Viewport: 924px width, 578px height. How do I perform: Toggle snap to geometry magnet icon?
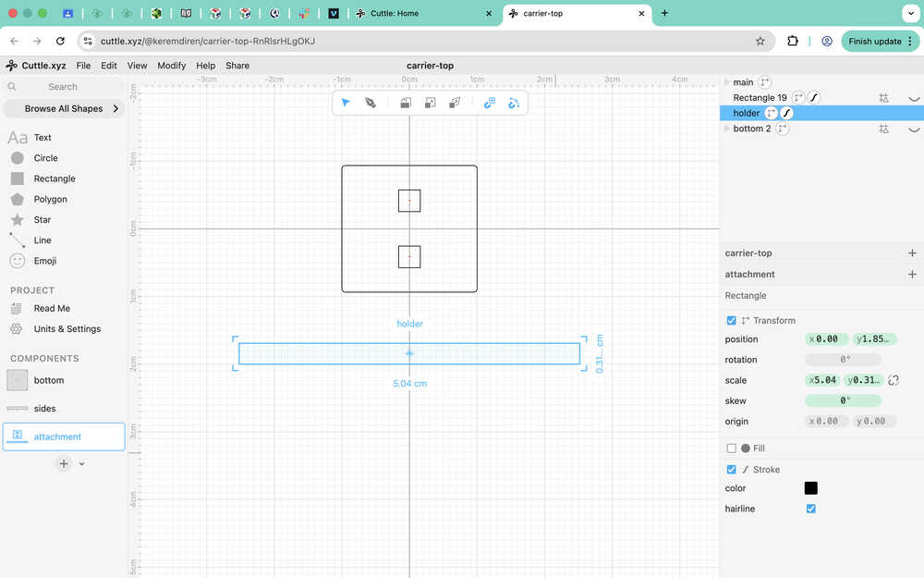(514, 104)
